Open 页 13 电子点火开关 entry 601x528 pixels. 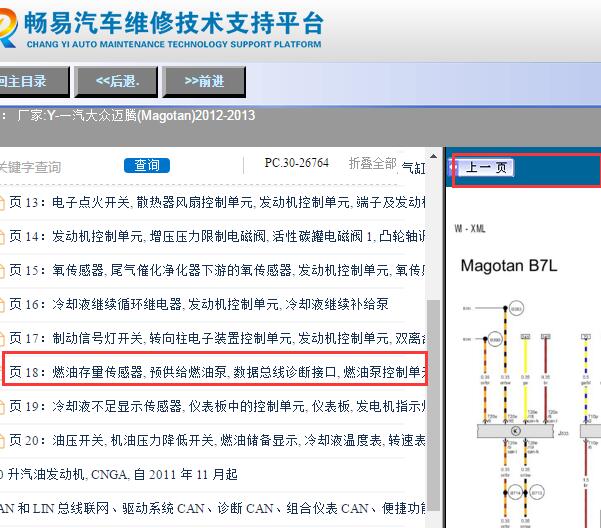[217, 202]
